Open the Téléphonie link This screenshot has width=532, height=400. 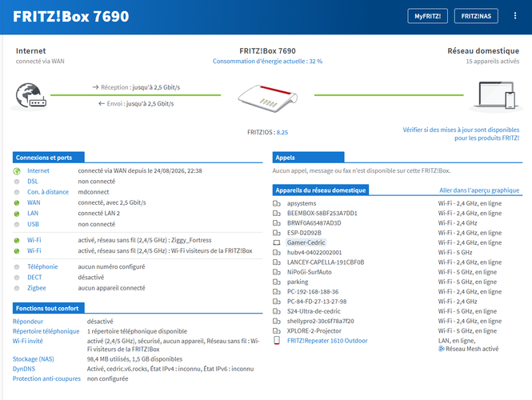[42, 266]
